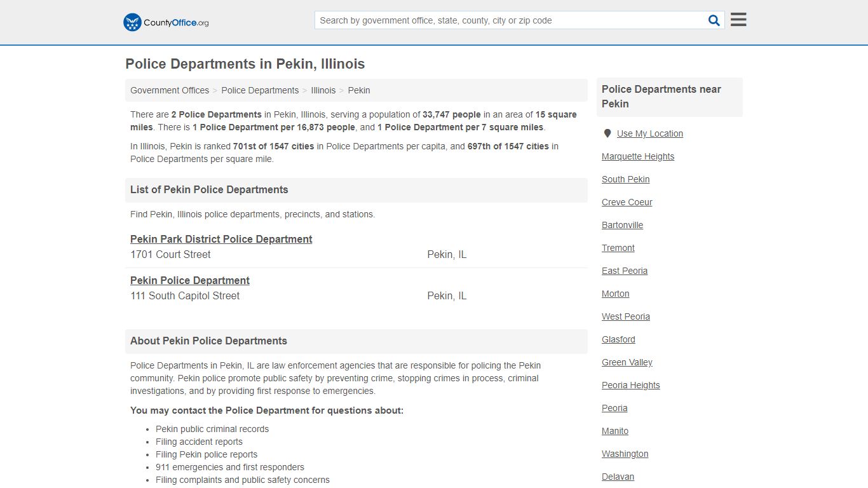
Task: Click Filing complaints and public safety concerns
Action: [x=243, y=480]
